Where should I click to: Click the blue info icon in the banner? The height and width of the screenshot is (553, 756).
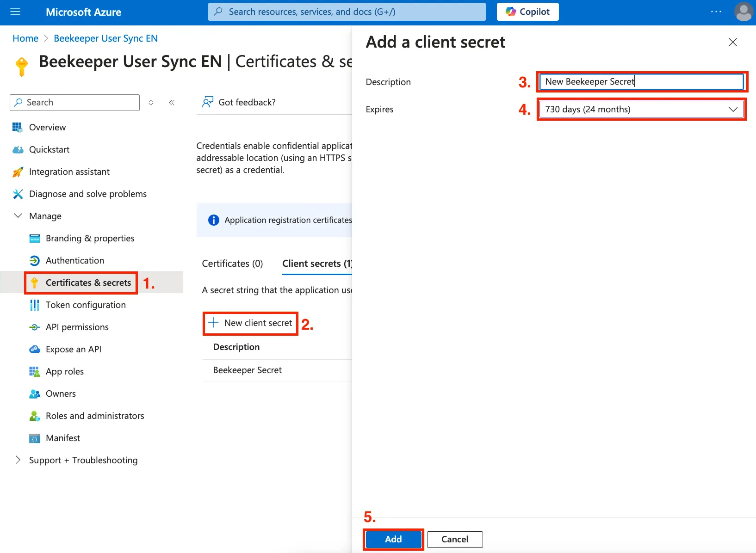(x=214, y=220)
